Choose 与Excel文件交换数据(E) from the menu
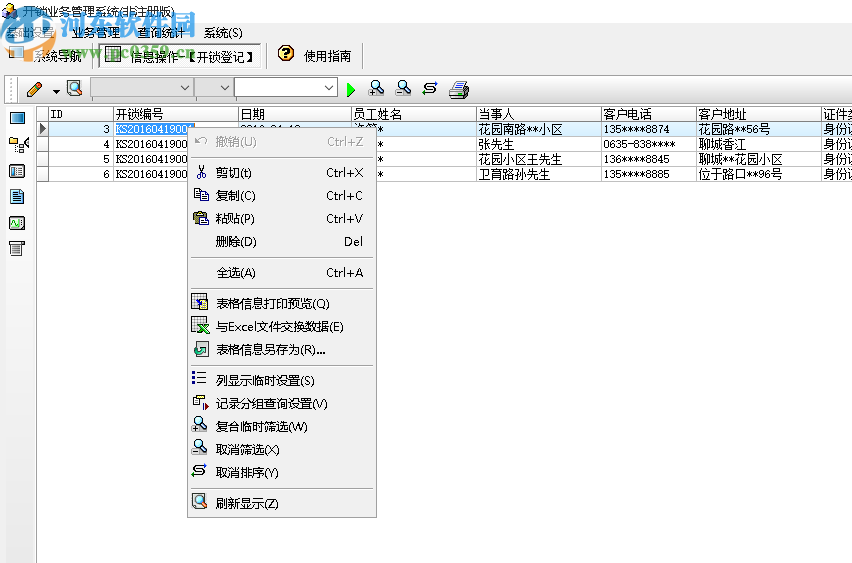 tap(282, 326)
